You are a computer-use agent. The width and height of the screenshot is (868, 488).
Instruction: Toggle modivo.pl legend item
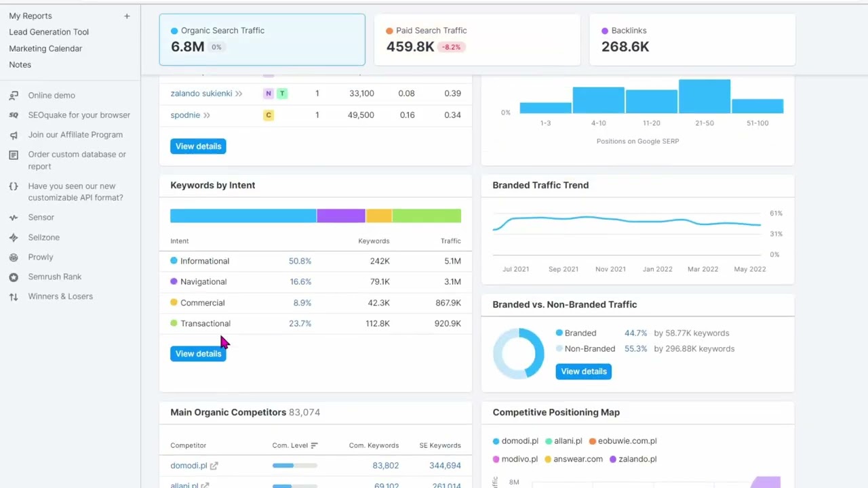pos(515,460)
